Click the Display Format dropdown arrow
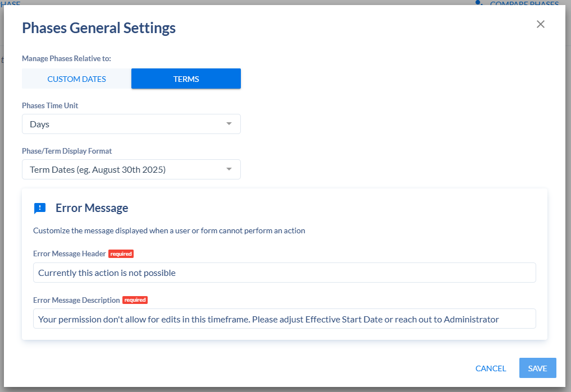 tap(229, 169)
